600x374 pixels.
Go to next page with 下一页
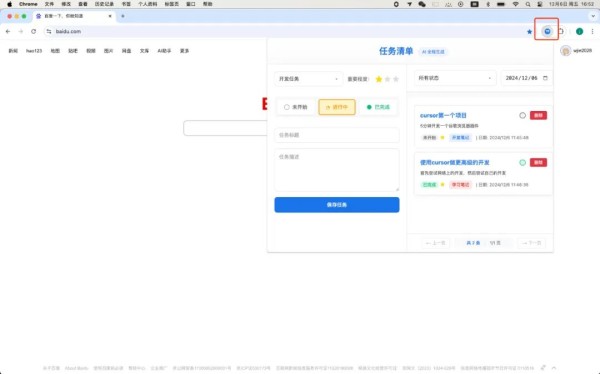pyautogui.click(x=532, y=243)
